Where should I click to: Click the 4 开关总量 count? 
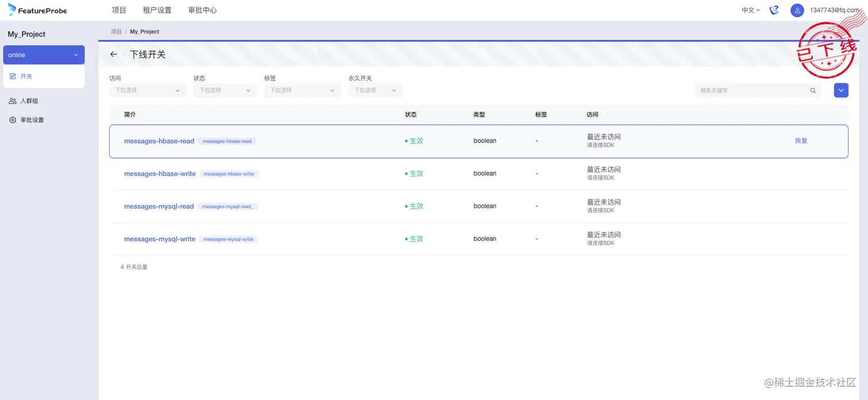tap(134, 267)
